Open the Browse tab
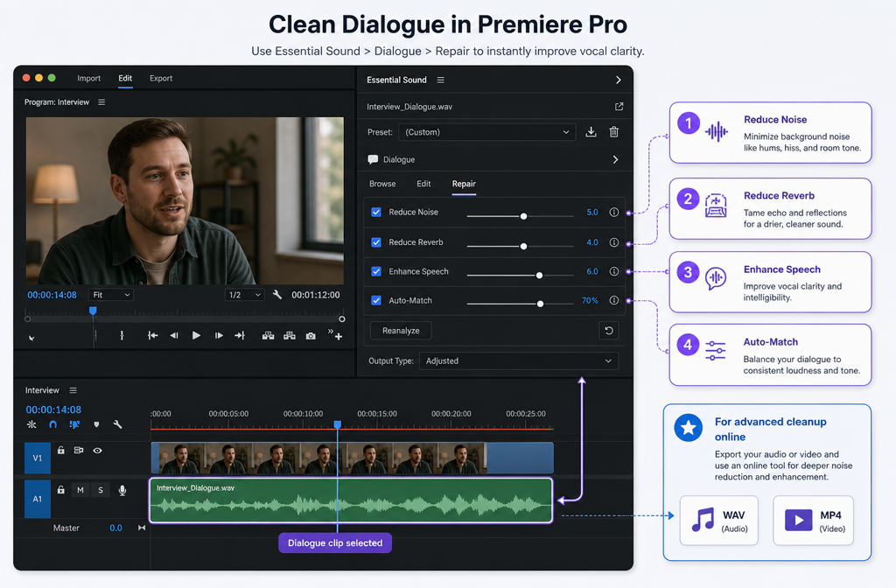This screenshot has width=896, height=588. 382,184
